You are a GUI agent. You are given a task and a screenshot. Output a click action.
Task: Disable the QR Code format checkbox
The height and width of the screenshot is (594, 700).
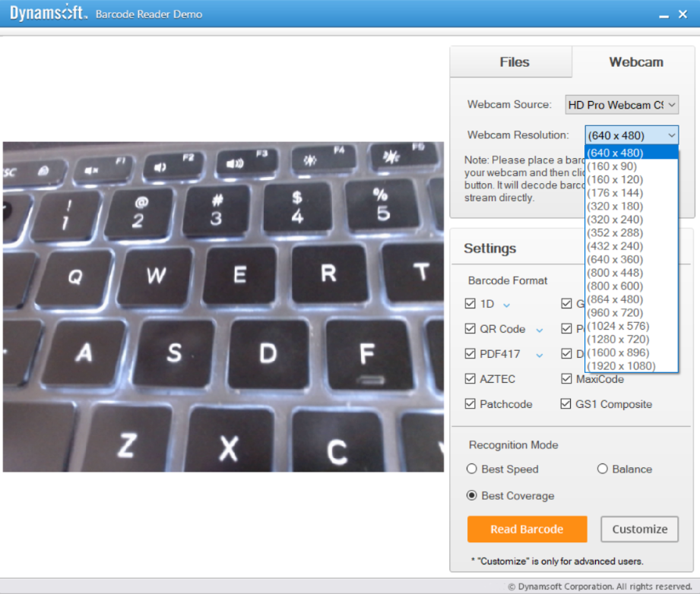[x=470, y=329]
